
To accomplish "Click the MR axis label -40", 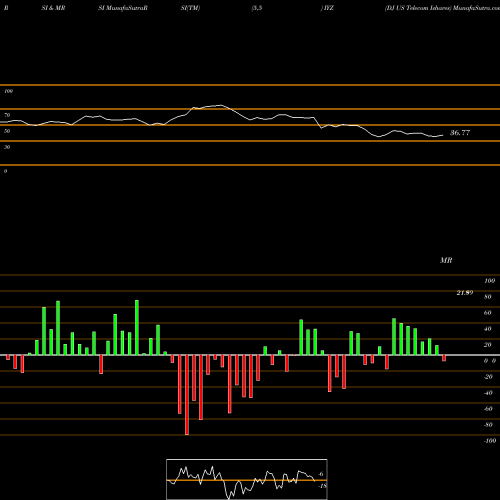I will point(488,393).
